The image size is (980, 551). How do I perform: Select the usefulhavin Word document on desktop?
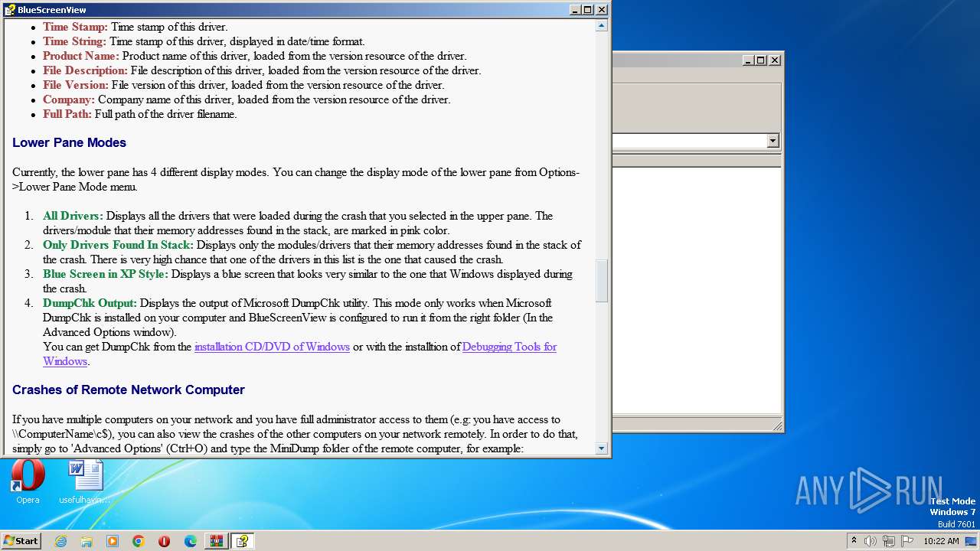[85, 482]
